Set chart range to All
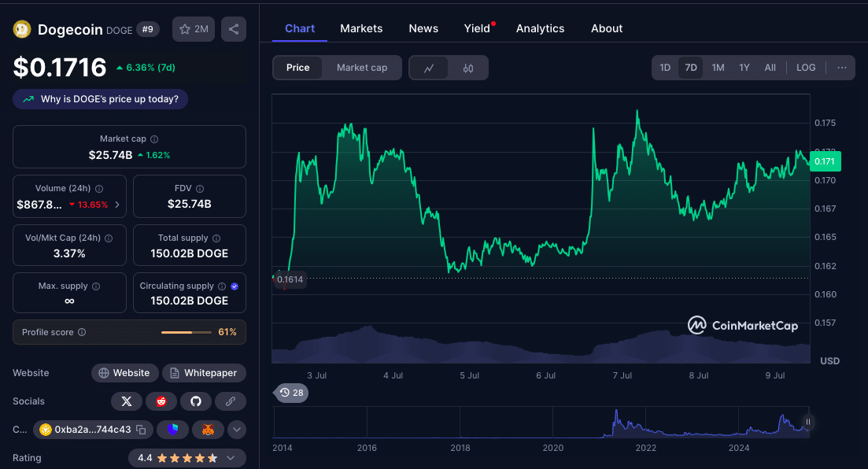Viewport: 868px width, 469px height. 770,68
